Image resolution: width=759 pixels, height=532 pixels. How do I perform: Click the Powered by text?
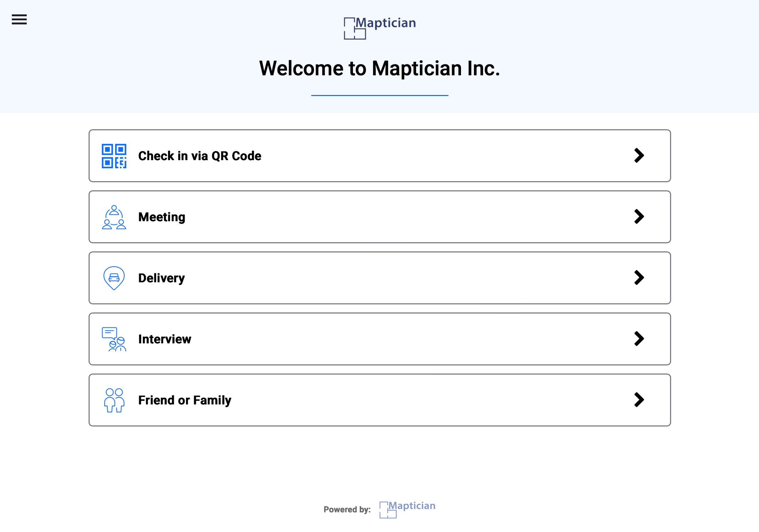[347, 510]
